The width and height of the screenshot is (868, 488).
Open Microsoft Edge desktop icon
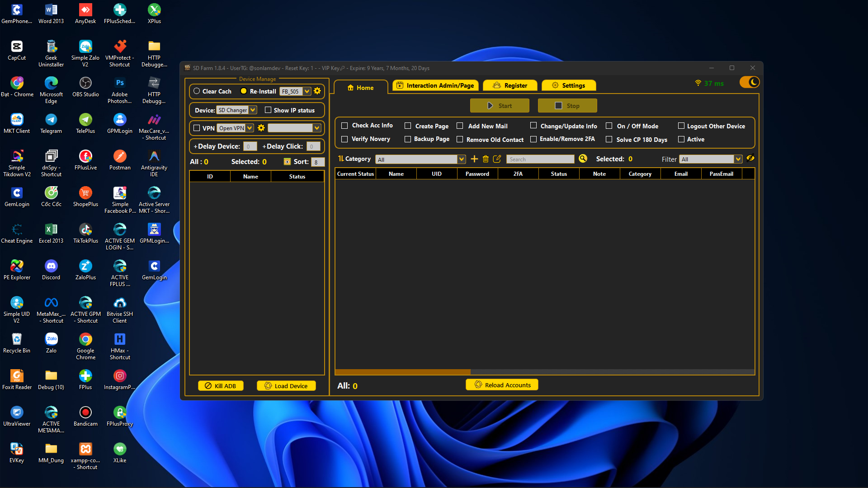[51, 90]
